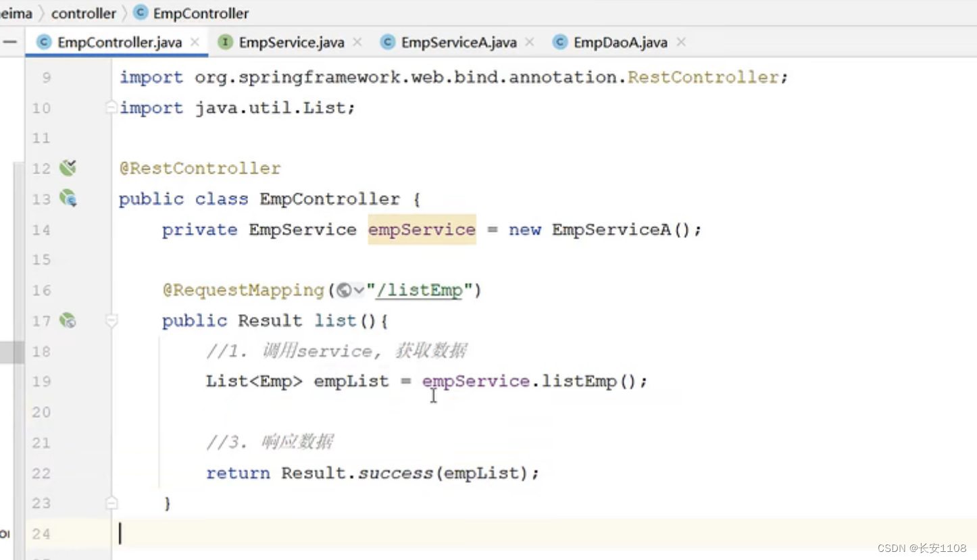Open the dropdown arrow next to the globe icon
The image size is (977, 560).
tap(359, 290)
